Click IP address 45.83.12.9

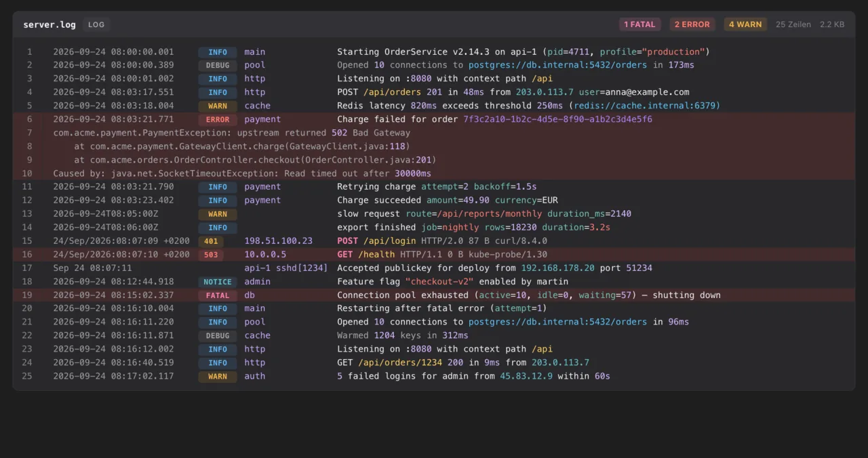[x=526, y=376]
